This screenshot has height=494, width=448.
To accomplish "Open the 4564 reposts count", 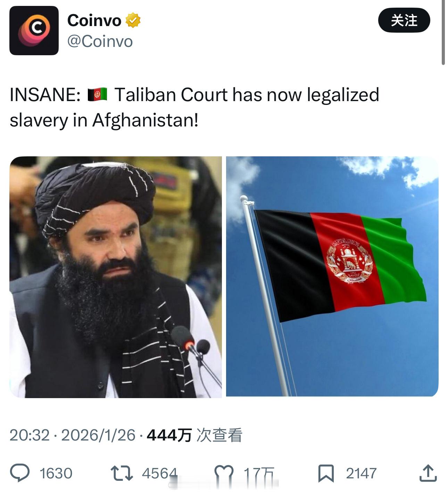I will click(x=159, y=473).
